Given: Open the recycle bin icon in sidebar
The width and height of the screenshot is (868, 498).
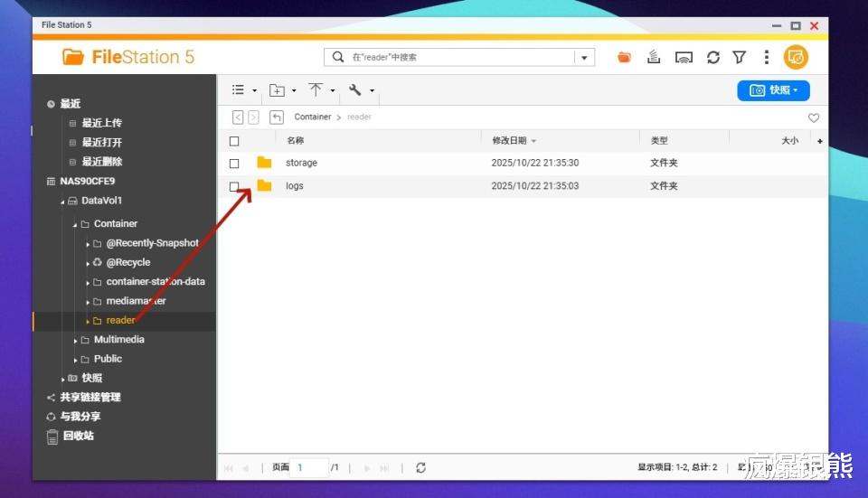Looking at the screenshot, I should pos(52,437).
